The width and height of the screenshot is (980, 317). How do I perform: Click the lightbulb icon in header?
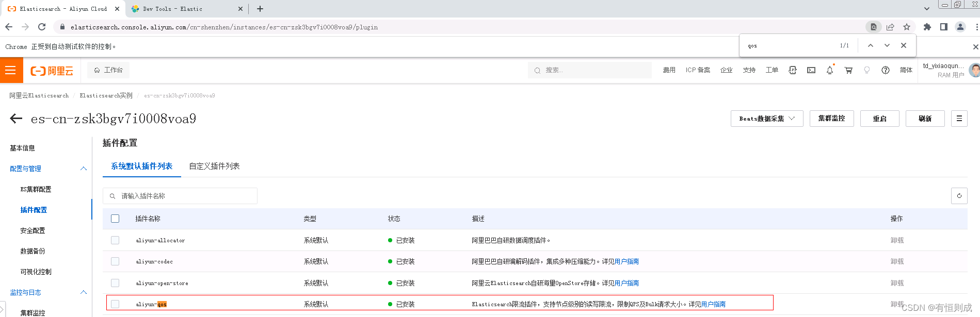pyautogui.click(x=867, y=70)
